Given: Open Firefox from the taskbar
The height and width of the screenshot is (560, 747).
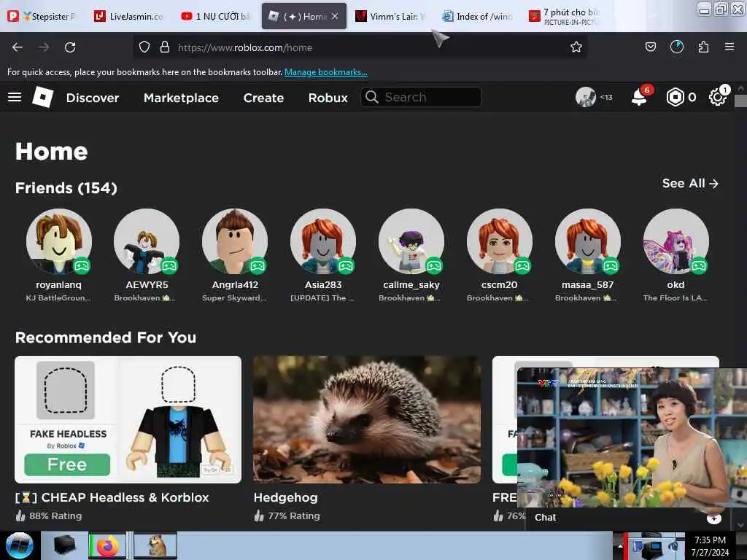Looking at the screenshot, I should click(108, 545).
